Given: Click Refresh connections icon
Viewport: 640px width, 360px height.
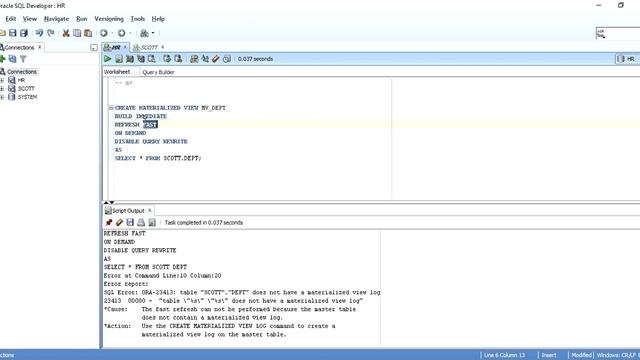Looking at the screenshot, I should (13, 59).
